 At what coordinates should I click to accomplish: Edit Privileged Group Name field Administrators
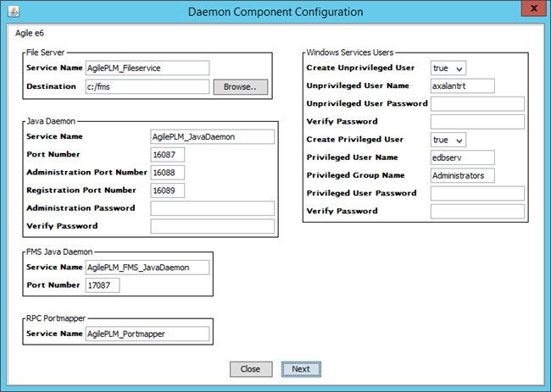(463, 175)
